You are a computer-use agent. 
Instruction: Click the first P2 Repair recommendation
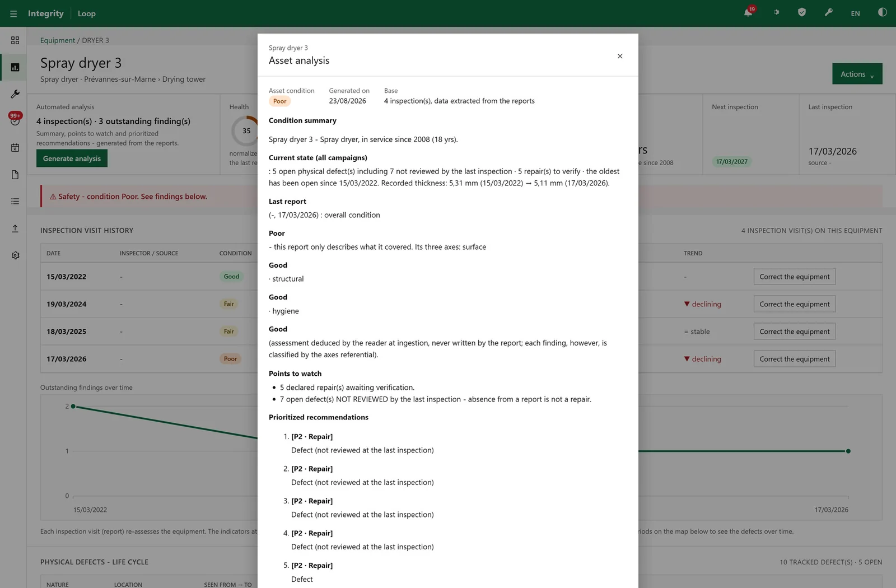click(312, 436)
